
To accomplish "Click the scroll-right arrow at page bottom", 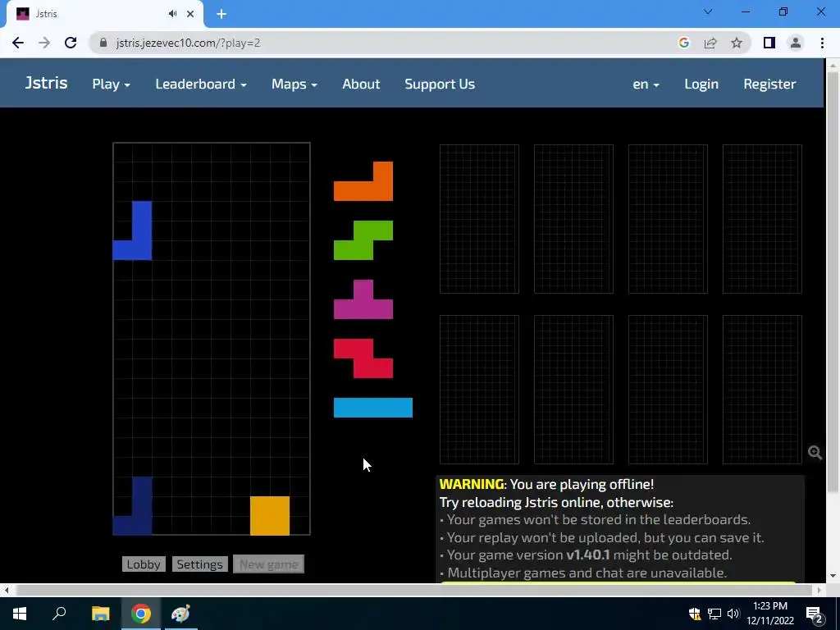I will [819, 590].
